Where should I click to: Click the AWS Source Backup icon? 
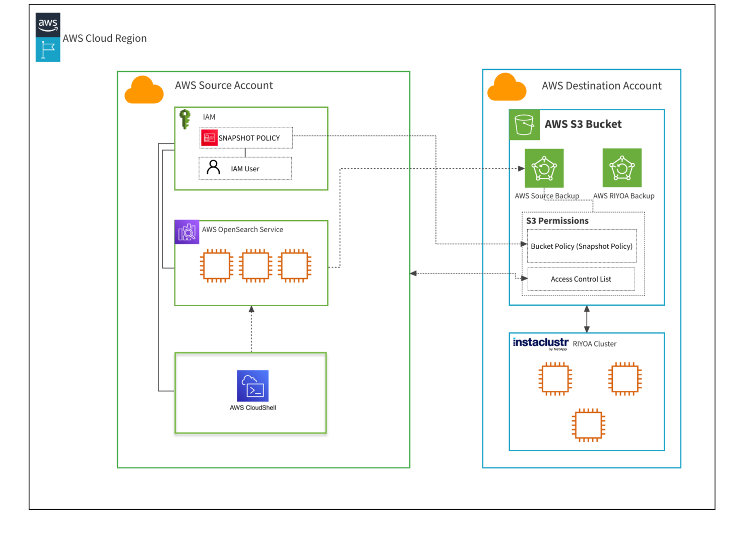tap(544, 168)
